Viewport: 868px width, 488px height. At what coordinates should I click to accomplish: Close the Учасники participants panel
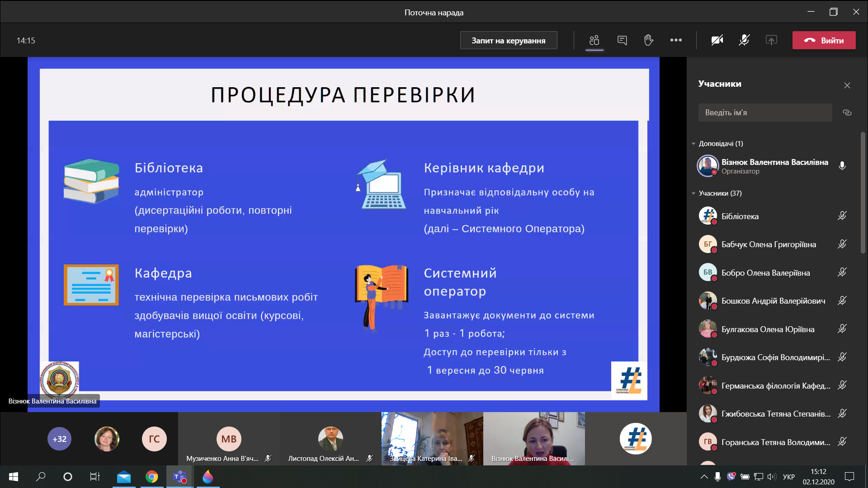coord(847,85)
